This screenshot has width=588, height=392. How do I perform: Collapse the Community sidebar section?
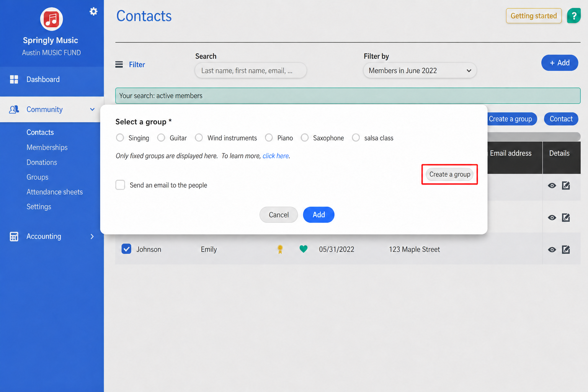pos(92,109)
